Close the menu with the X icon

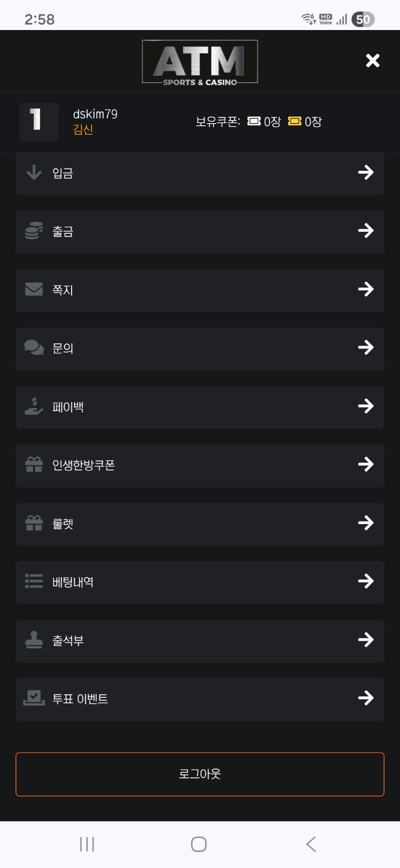[373, 61]
